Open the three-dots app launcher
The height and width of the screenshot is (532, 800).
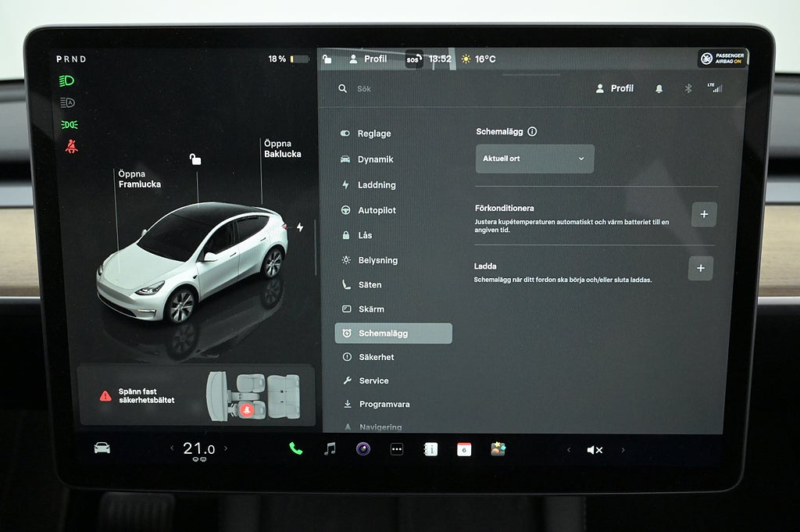pos(397,449)
